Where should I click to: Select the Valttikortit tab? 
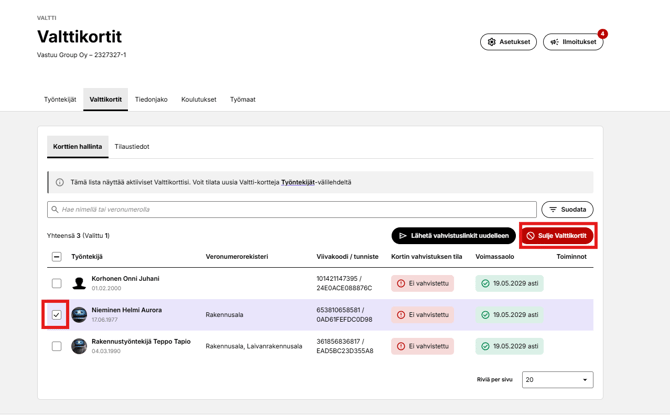click(x=106, y=100)
